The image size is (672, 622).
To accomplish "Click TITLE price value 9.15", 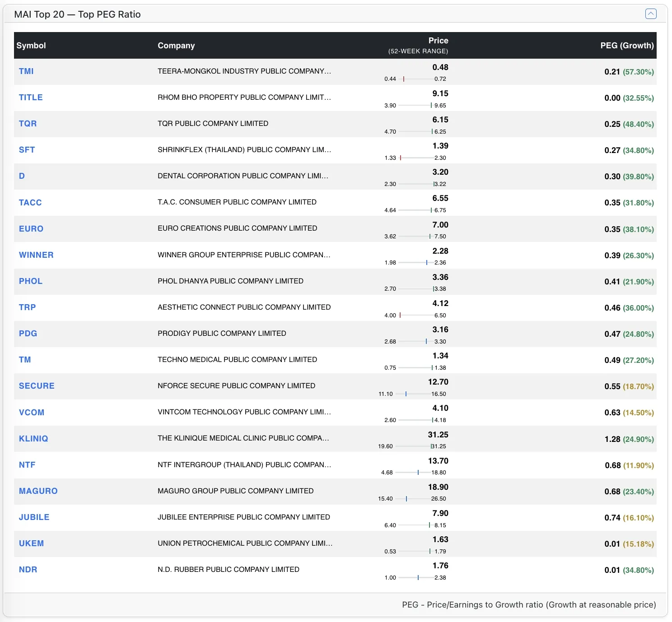I will (440, 93).
